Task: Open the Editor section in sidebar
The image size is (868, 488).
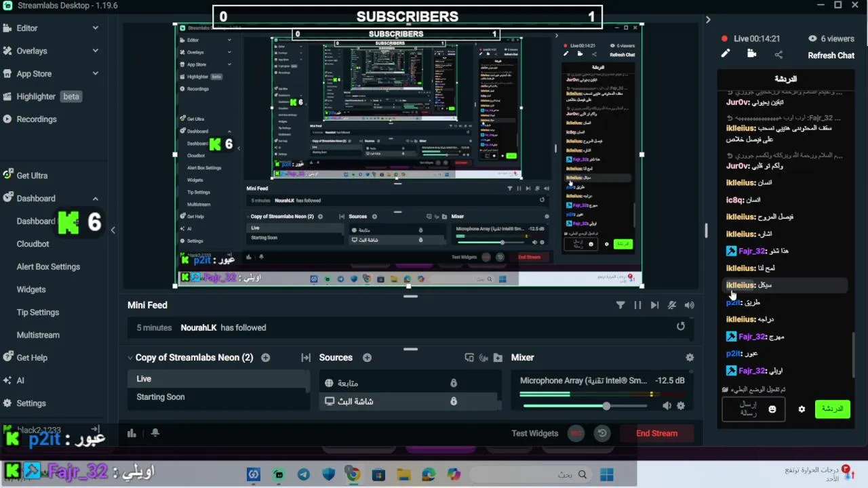Action: coord(27,28)
